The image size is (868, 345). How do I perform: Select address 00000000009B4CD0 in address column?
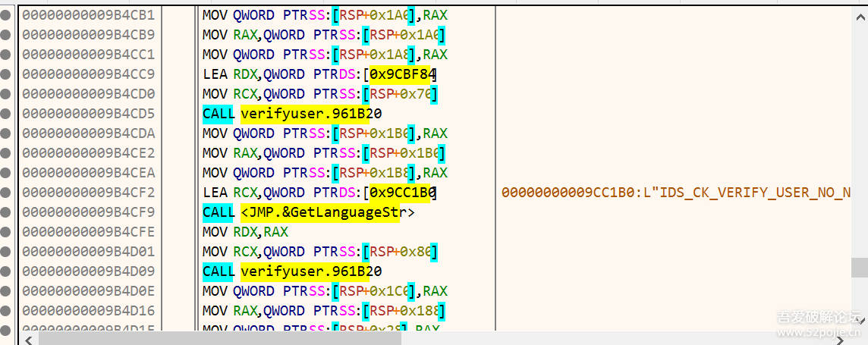pyautogui.click(x=88, y=94)
